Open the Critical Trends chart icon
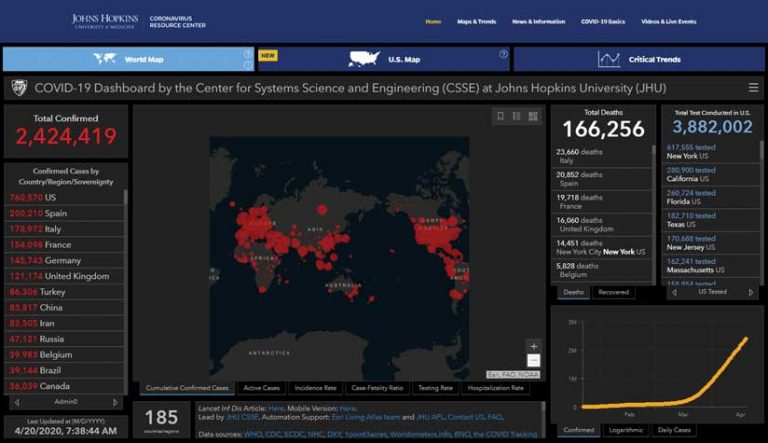Image resolution: width=768 pixels, height=443 pixels. (609, 59)
